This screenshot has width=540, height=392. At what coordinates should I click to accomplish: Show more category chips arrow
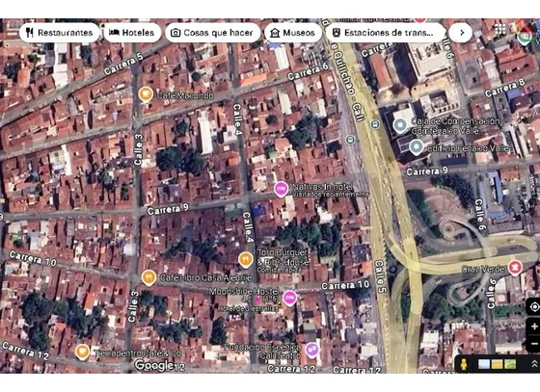[461, 33]
